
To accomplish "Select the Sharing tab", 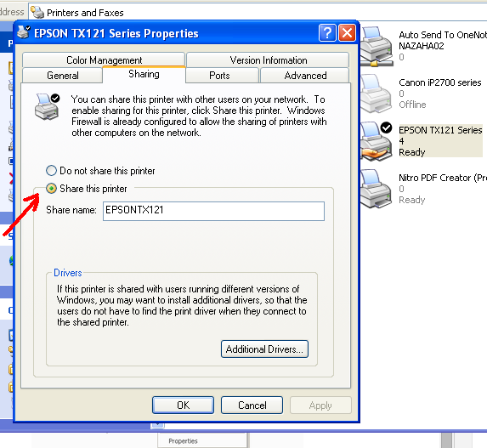I will click(144, 74).
